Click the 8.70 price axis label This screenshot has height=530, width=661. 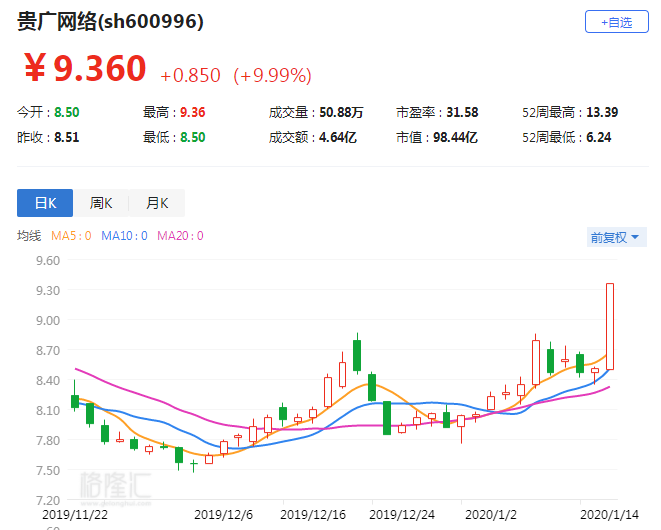48,350
